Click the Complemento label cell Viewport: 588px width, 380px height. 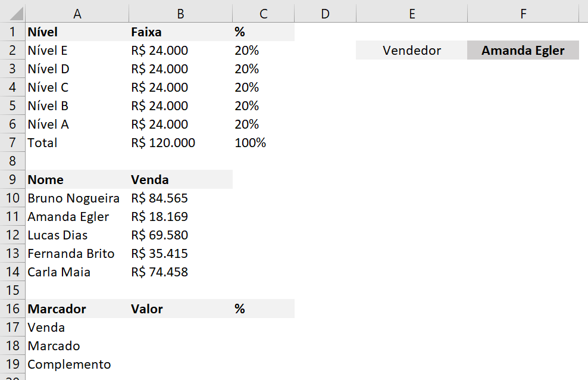[77, 365]
